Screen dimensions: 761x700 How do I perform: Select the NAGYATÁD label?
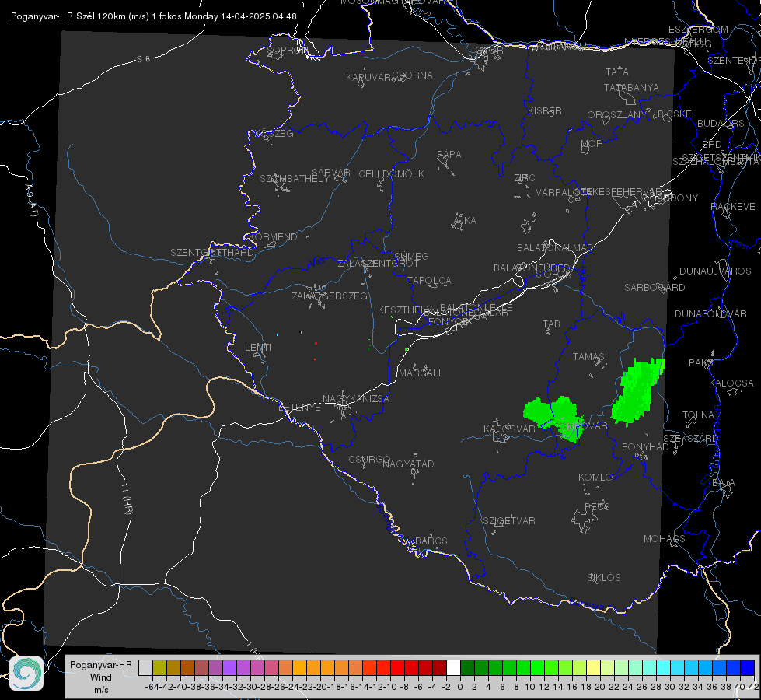408,464
